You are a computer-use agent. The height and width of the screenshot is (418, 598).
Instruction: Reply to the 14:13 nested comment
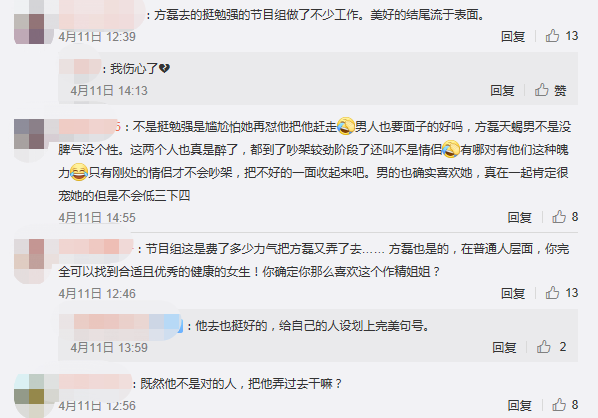tap(502, 90)
